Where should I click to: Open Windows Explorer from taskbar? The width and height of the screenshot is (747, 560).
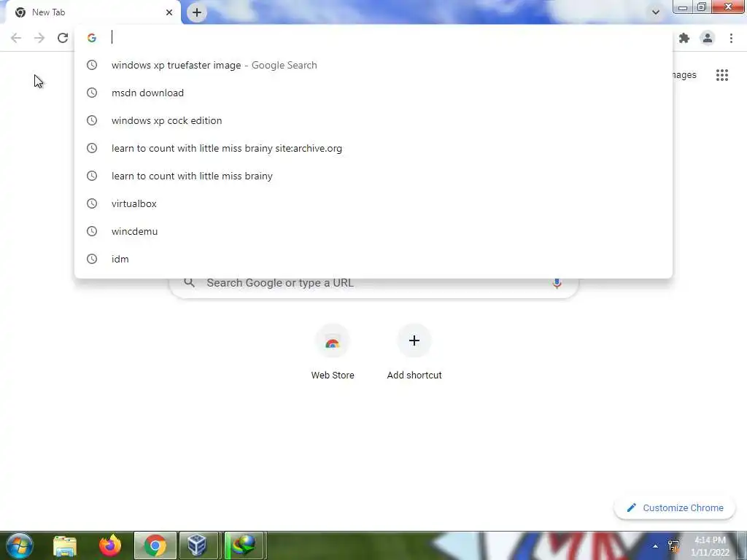click(65, 545)
